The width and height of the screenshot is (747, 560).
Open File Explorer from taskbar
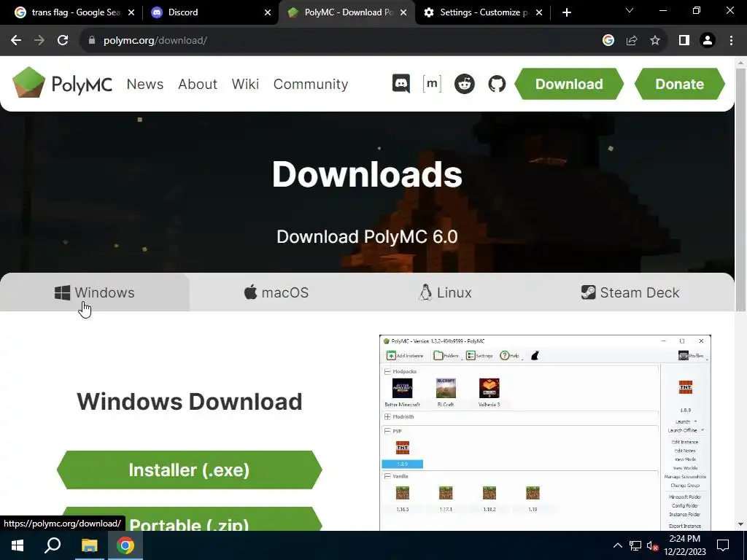pos(89,545)
